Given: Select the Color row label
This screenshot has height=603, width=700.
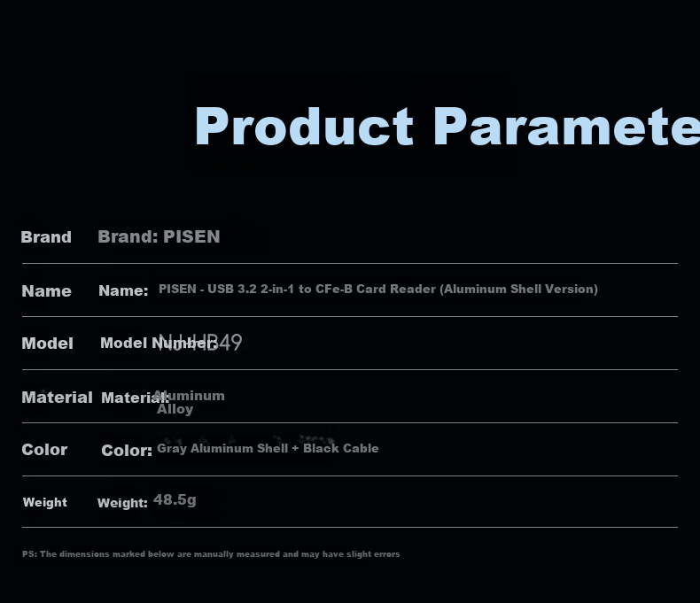Looking at the screenshot, I should (44, 450).
